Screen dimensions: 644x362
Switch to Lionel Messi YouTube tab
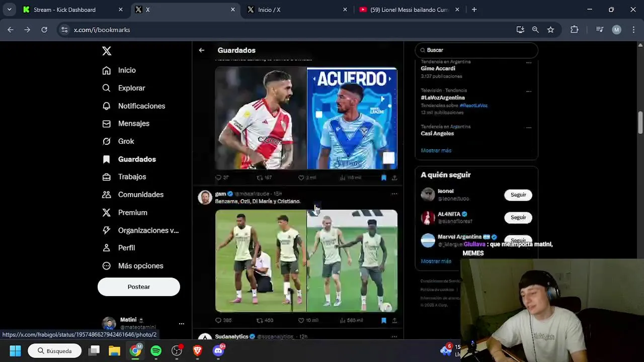(409, 10)
